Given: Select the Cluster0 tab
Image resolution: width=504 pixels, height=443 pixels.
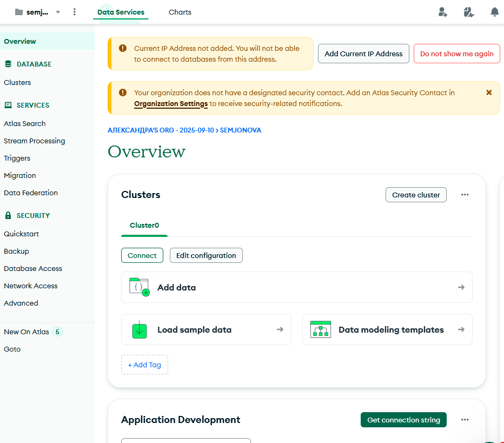Looking at the screenshot, I should 144,225.
